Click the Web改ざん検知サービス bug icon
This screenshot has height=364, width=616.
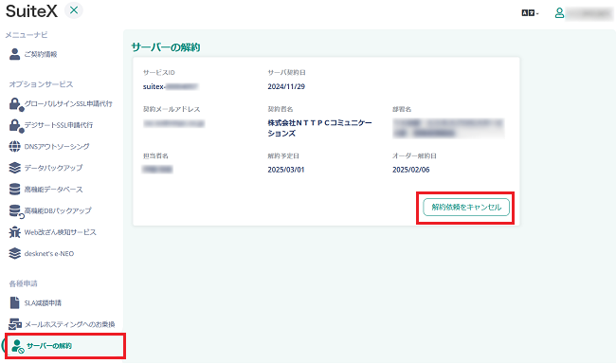click(x=14, y=232)
